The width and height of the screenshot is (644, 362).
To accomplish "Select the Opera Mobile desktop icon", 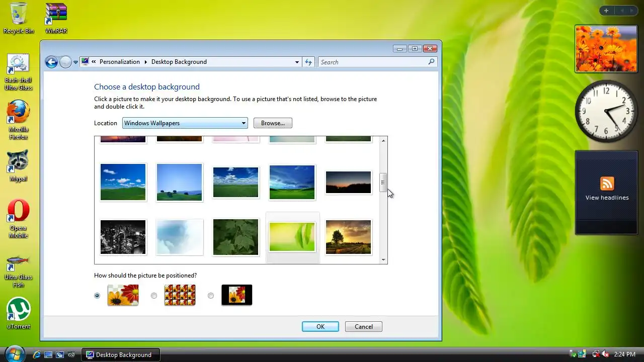I will point(18,218).
